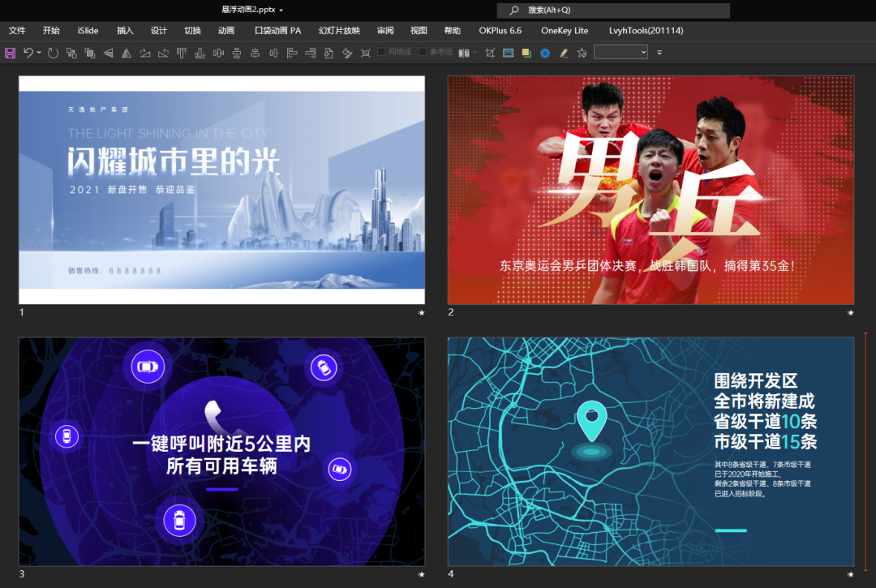The image size is (876, 588).
Task: Click the overlapping squares bring-to-front icon
Action: (89, 53)
